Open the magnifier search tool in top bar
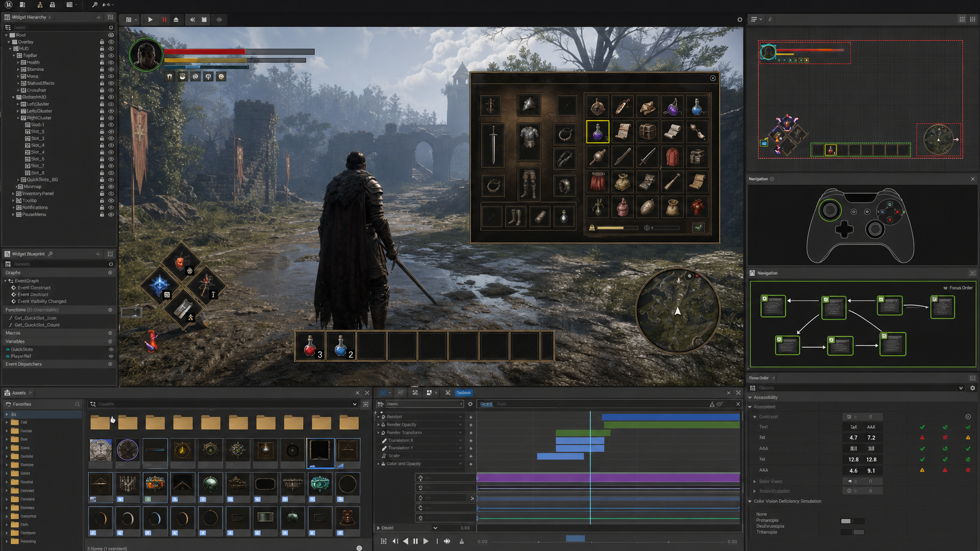 (95, 4)
